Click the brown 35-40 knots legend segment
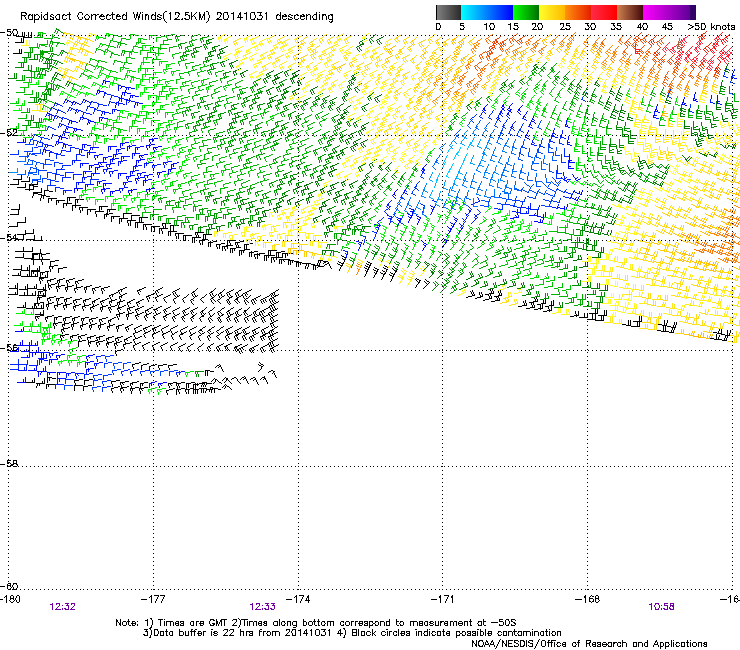Image resolution: width=740 pixels, height=650 pixels. 630,12
